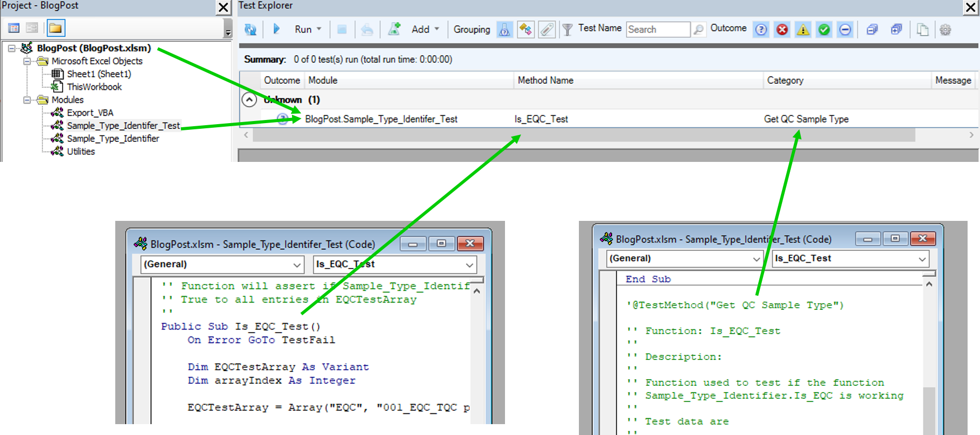Open (General) dropdown in left code window
Viewport: 980px width, 435px height.
tap(297, 265)
